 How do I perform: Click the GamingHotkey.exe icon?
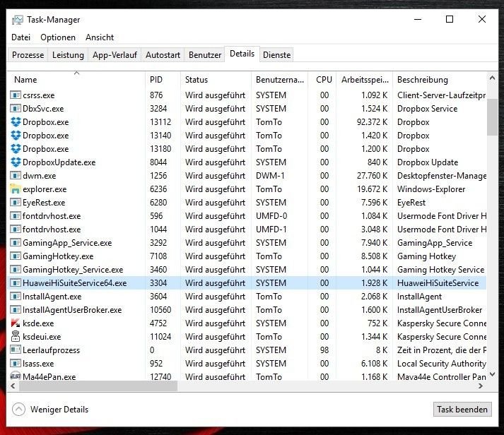click(x=16, y=256)
